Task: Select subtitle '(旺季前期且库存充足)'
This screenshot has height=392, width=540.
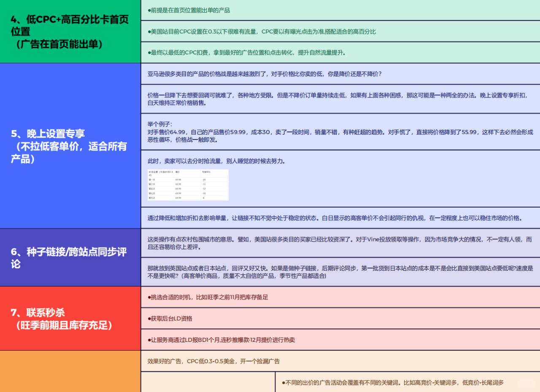Action: (64, 325)
